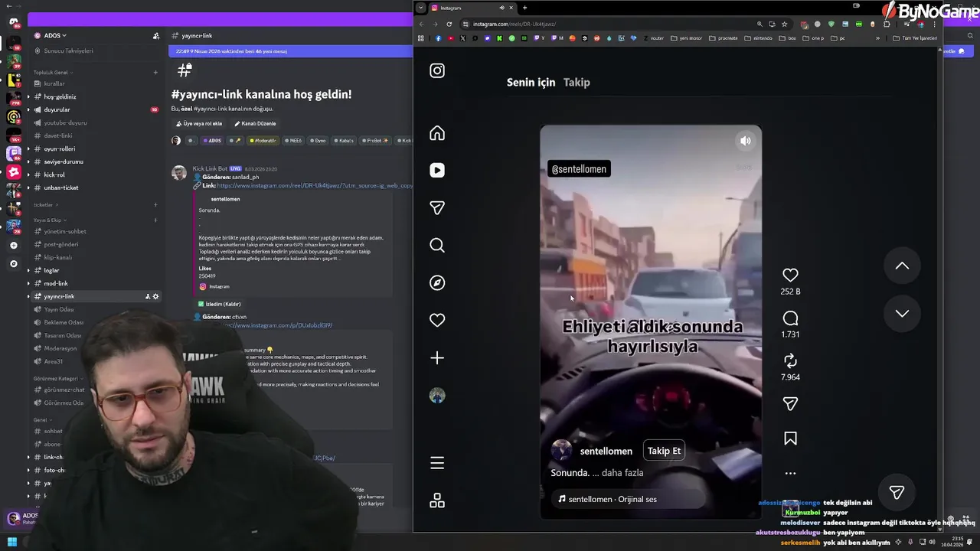Bookmark the page with Chrome star icon
This screenshot has height=551, width=980.
pos(784,24)
